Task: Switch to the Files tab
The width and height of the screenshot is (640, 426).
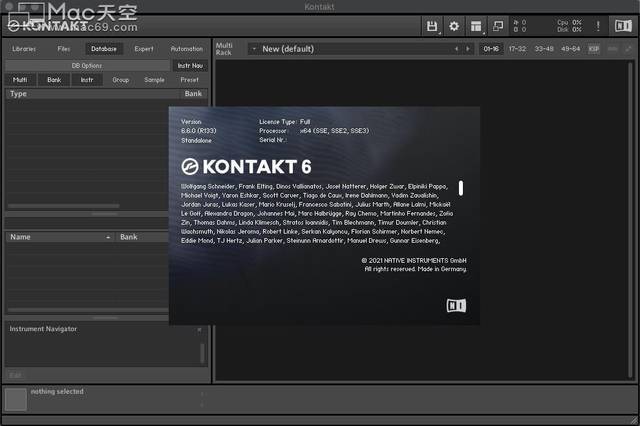Action: (x=64, y=49)
